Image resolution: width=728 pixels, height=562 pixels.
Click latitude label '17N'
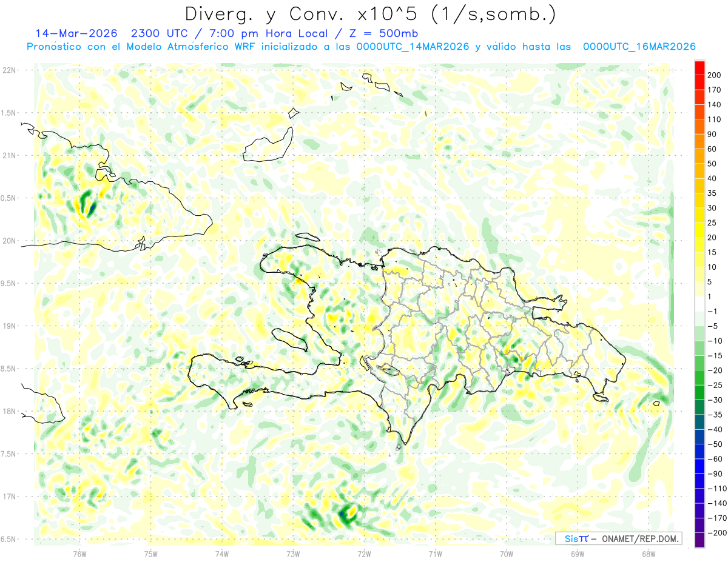click(x=8, y=497)
